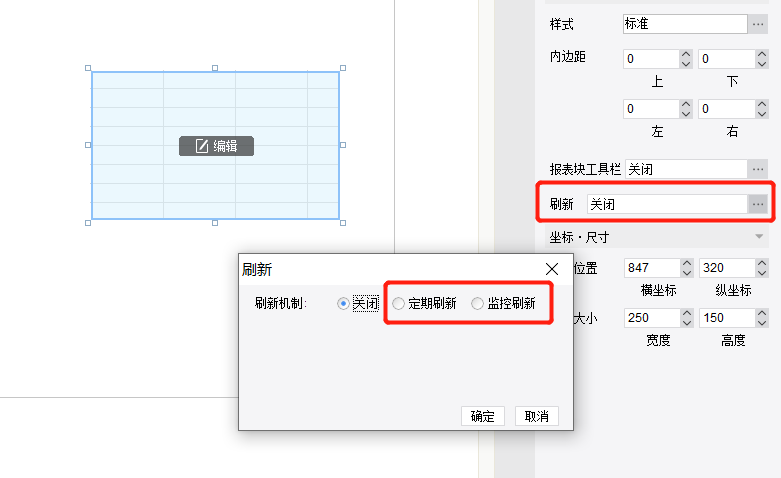Click the 纵坐标 field with 320
Screen dimensions: 781x478
coord(727,268)
